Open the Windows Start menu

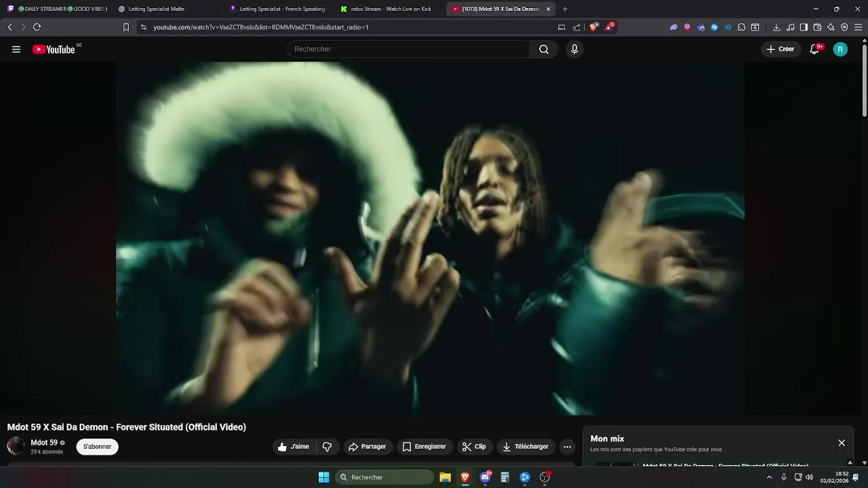(324, 477)
